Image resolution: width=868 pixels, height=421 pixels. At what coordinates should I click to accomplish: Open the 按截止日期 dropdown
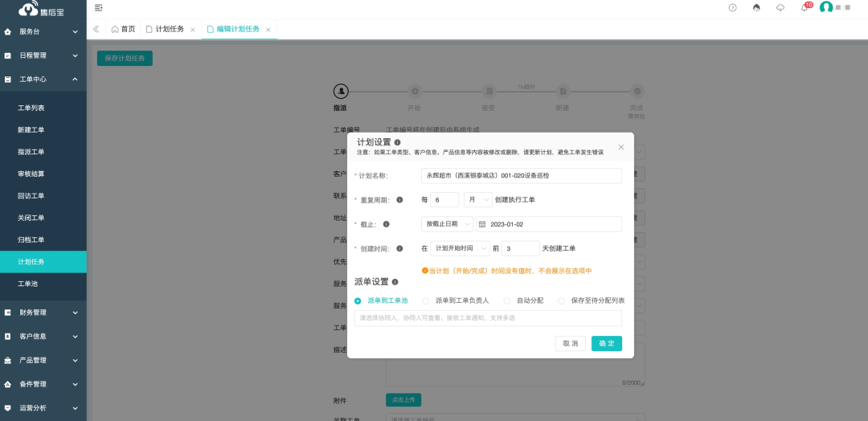tap(446, 224)
